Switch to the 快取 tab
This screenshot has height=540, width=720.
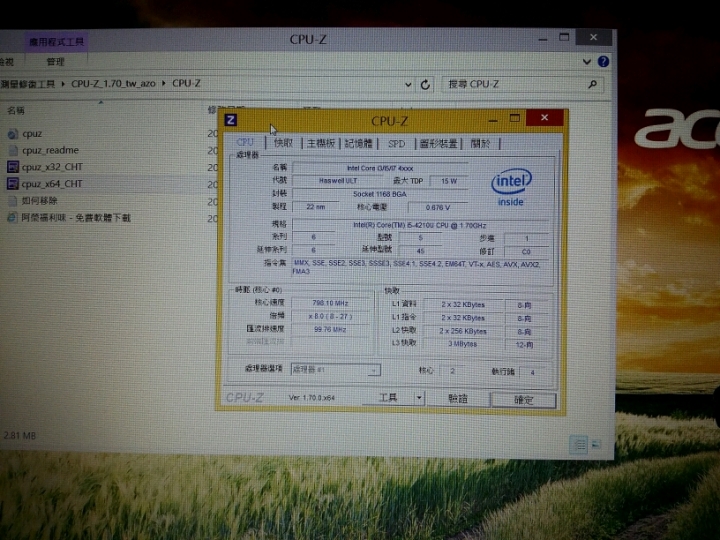[x=283, y=143]
